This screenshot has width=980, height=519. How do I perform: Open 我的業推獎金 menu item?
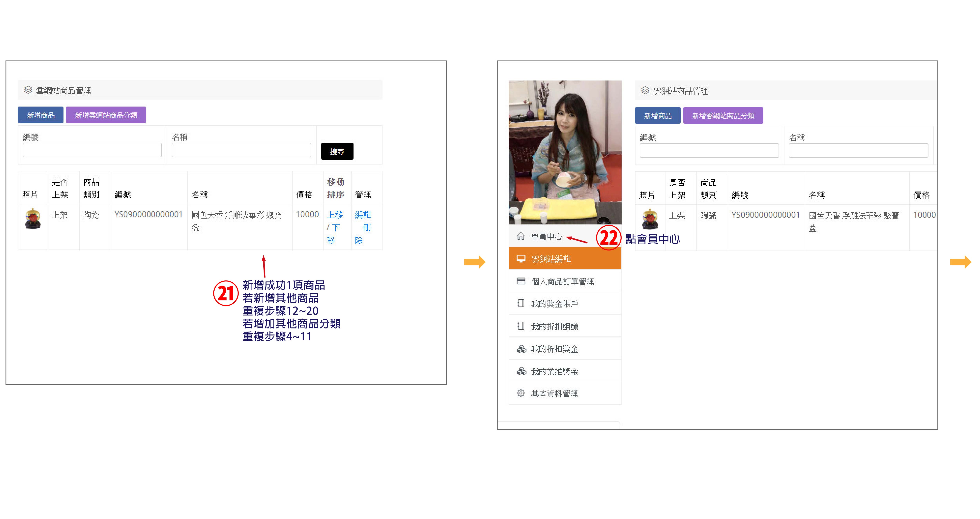point(565,371)
